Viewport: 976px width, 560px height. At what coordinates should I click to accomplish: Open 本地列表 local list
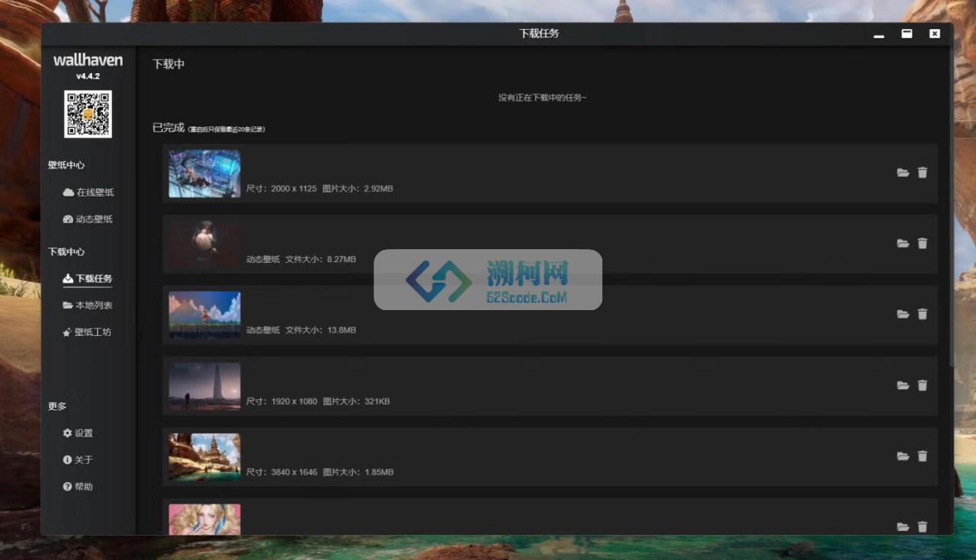88,306
